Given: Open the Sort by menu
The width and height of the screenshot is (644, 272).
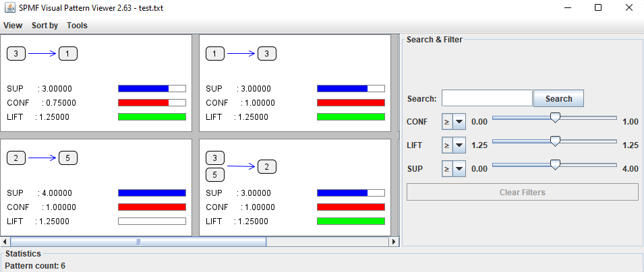Looking at the screenshot, I should pos(45,26).
